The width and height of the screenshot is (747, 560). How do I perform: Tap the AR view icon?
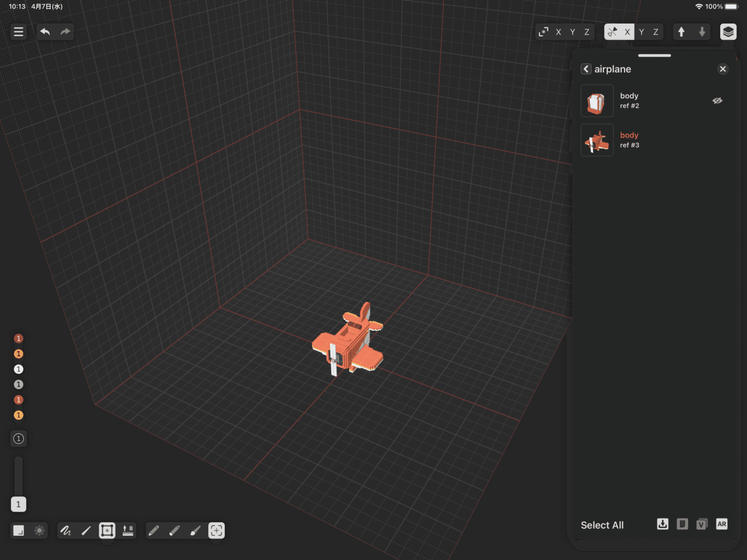722,524
